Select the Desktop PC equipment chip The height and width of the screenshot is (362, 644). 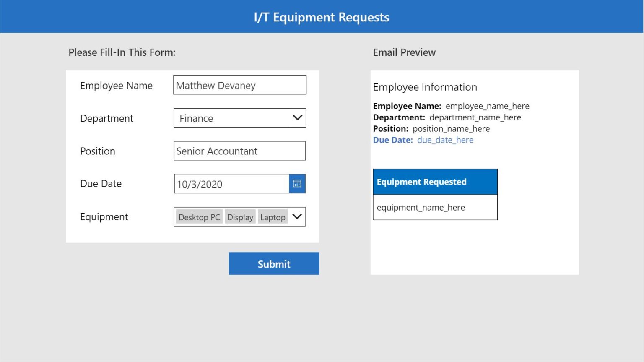tap(199, 217)
